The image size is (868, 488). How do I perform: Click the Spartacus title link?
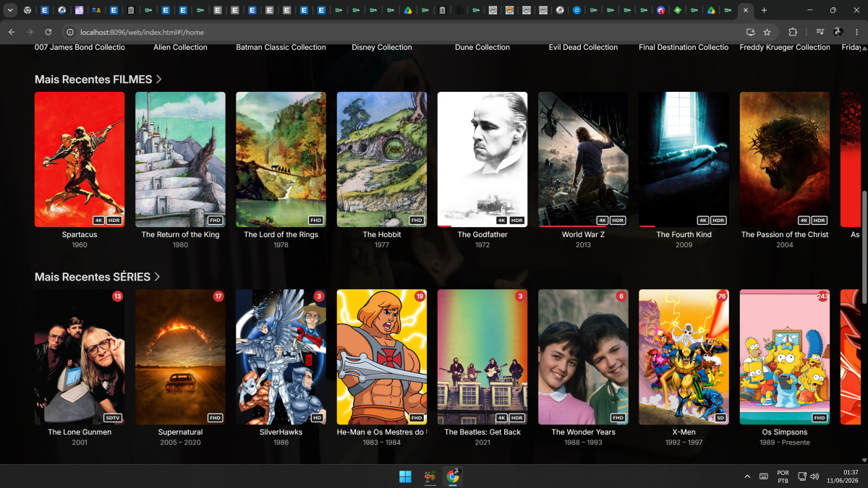[80, 235]
